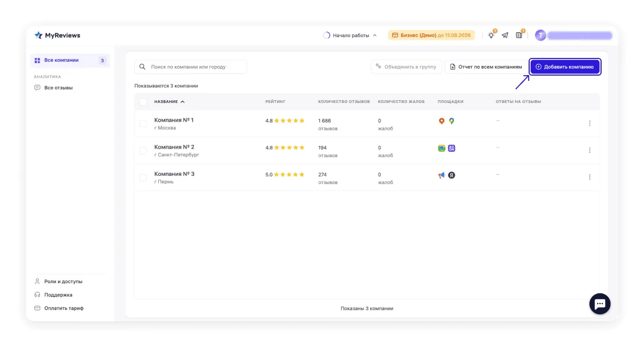Screen dimensions: 644x347
Task: Click the magnifier icon in search field
Action: click(142, 67)
